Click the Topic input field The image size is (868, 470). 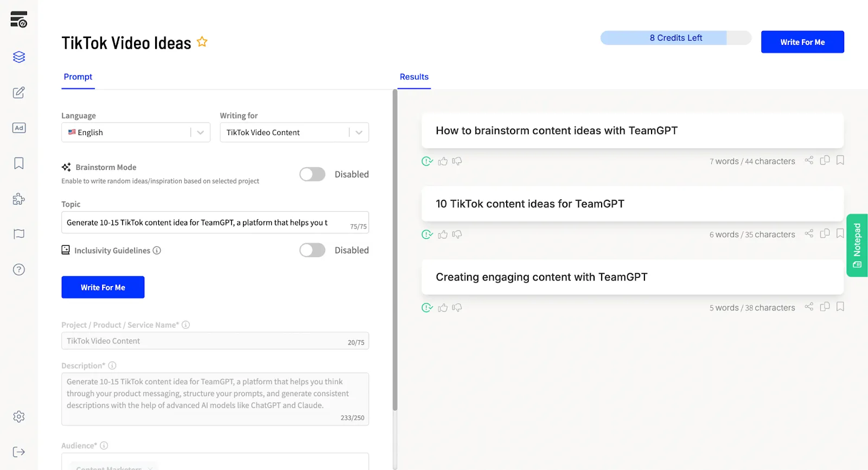pos(215,223)
